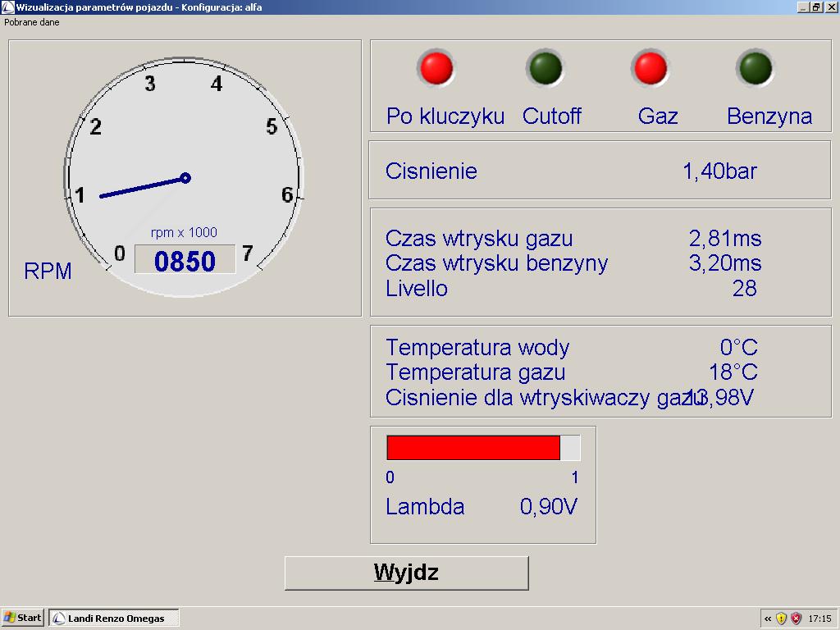
Task: Click the number 2 on the RPM dial
Action: pyautogui.click(x=95, y=127)
